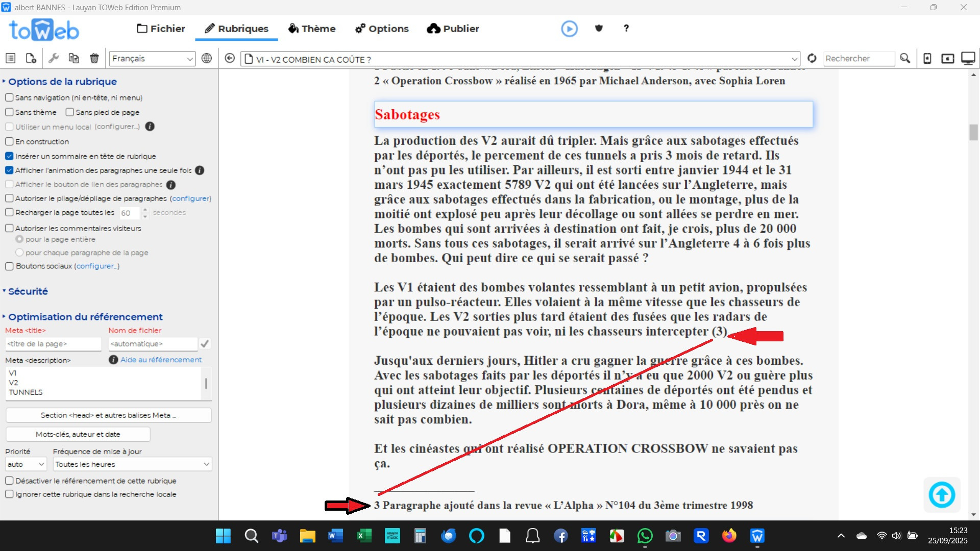Click the trash delete icon in toolbar
Screen dimensions: 980x551
(94, 58)
